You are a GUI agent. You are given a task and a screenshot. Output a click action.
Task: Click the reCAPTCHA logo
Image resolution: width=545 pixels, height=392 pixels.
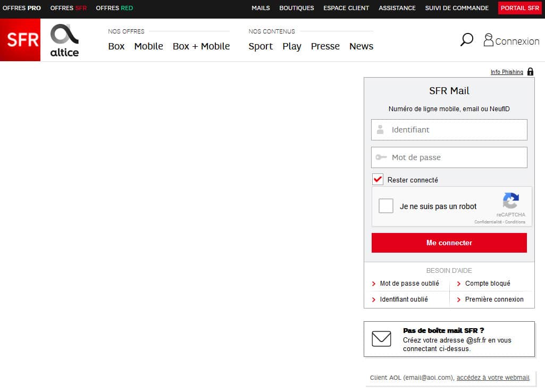tap(510, 201)
